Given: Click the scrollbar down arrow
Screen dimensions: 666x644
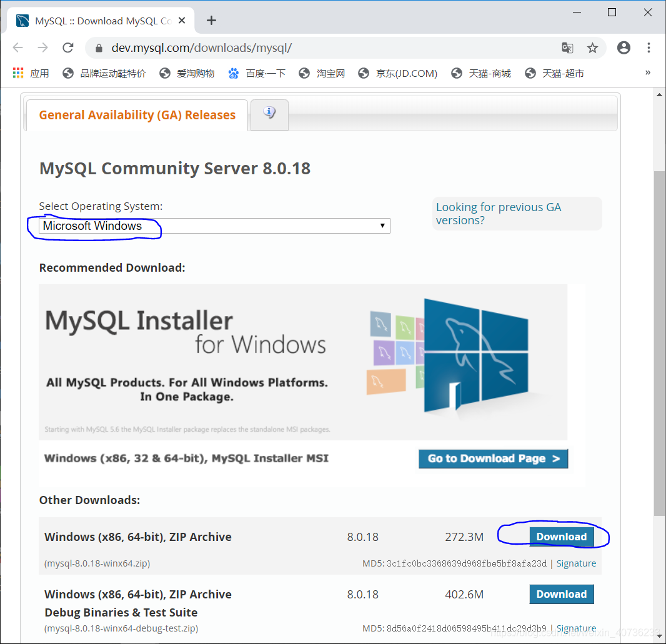Looking at the screenshot, I should (x=659, y=636).
